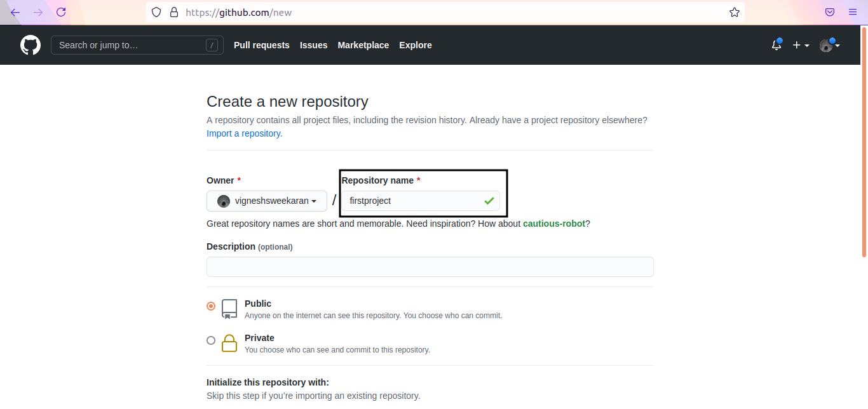Screen dimensions: 868x409
Task: Click the slash shortcut key icon in search
Action: pyautogui.click(x=212, y=45)
